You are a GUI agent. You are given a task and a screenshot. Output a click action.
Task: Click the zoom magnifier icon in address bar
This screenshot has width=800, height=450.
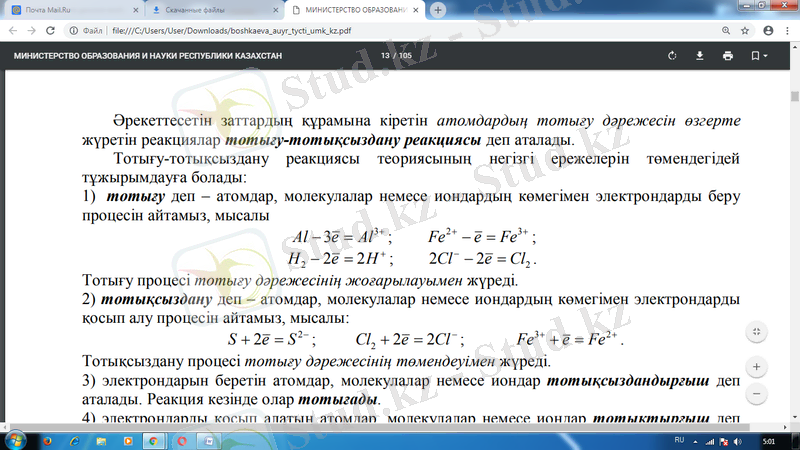click(x=726, y=31)
